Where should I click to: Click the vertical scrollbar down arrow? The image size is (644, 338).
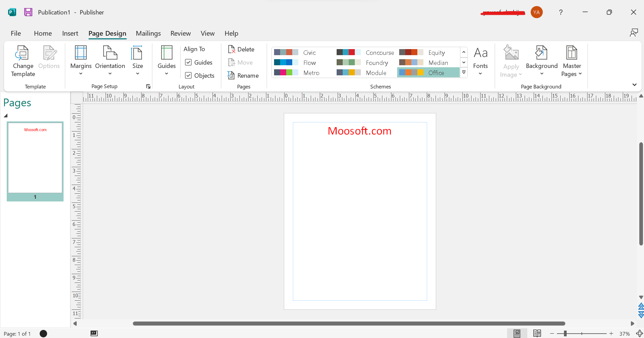tap(641, 297)
